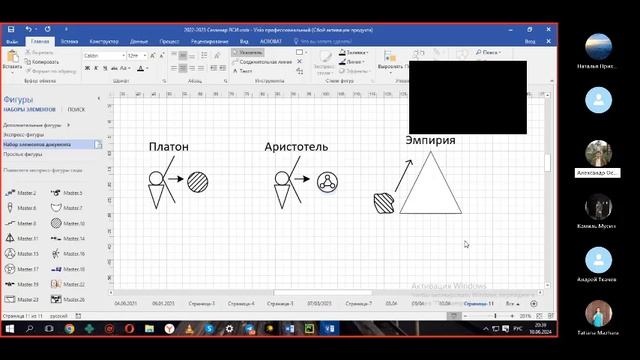Switch to the Вставка ribbon tab
Screen dimensions: 640x360
[x=69, y=42]
